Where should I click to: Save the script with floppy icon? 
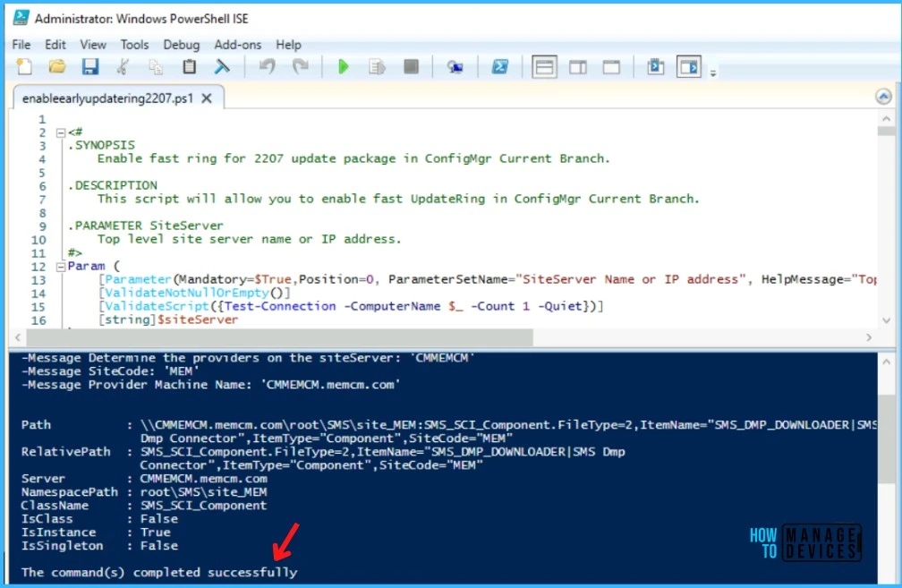89,67
